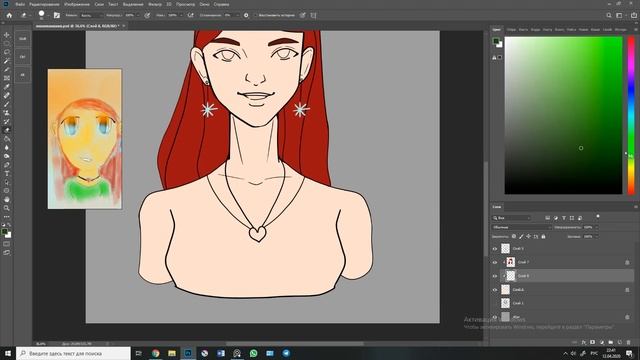Delete layer with trash icon
Viewport: 640px width, 360px height.
coord(629,342)
